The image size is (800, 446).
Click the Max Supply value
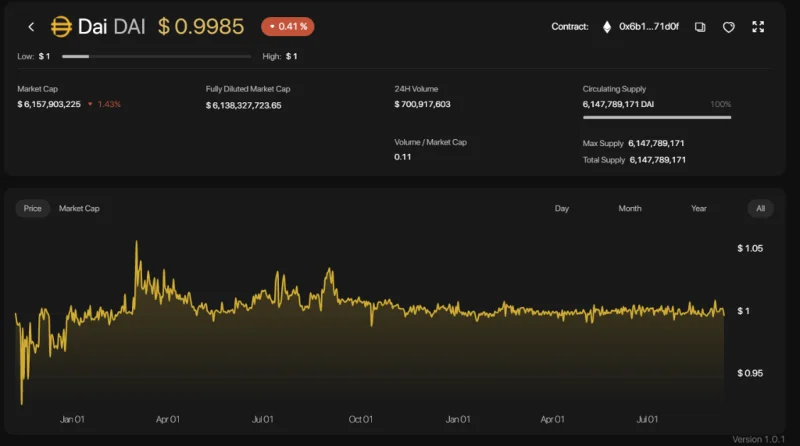point(656,143)
